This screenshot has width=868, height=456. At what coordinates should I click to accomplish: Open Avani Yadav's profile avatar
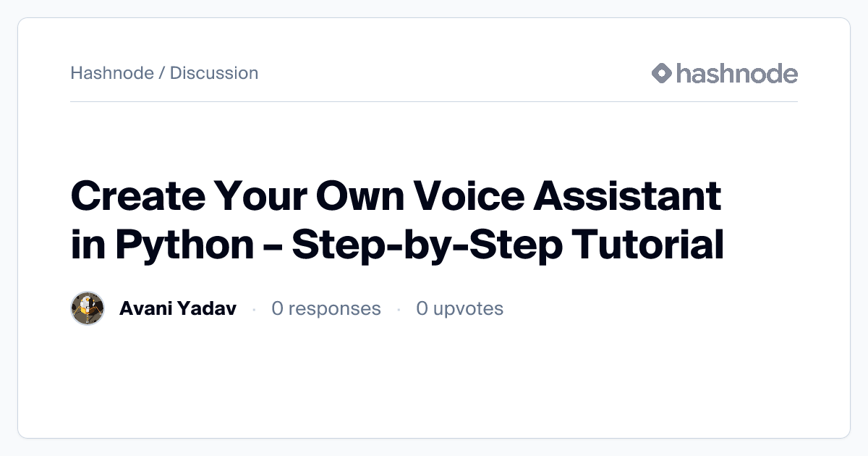(x=88, y=309)
